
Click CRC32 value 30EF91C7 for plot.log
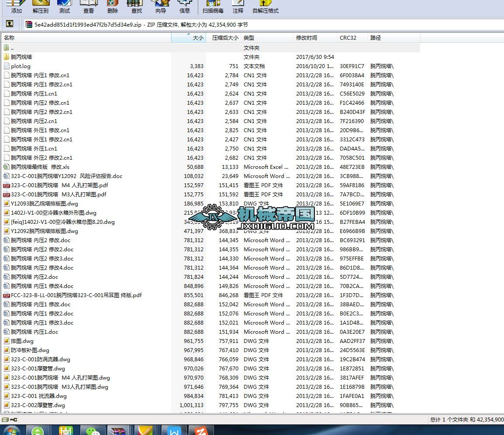click(x=352, y=66)
